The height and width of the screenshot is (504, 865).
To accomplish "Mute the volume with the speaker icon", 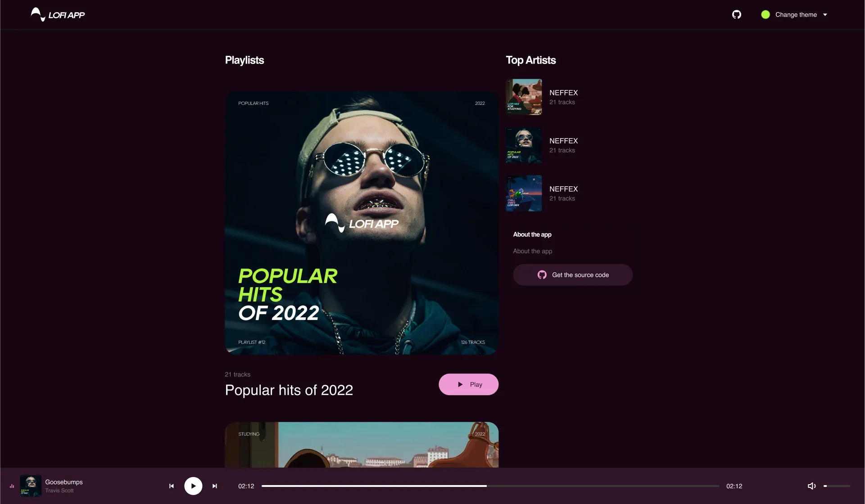I will [x=812, y=486].
